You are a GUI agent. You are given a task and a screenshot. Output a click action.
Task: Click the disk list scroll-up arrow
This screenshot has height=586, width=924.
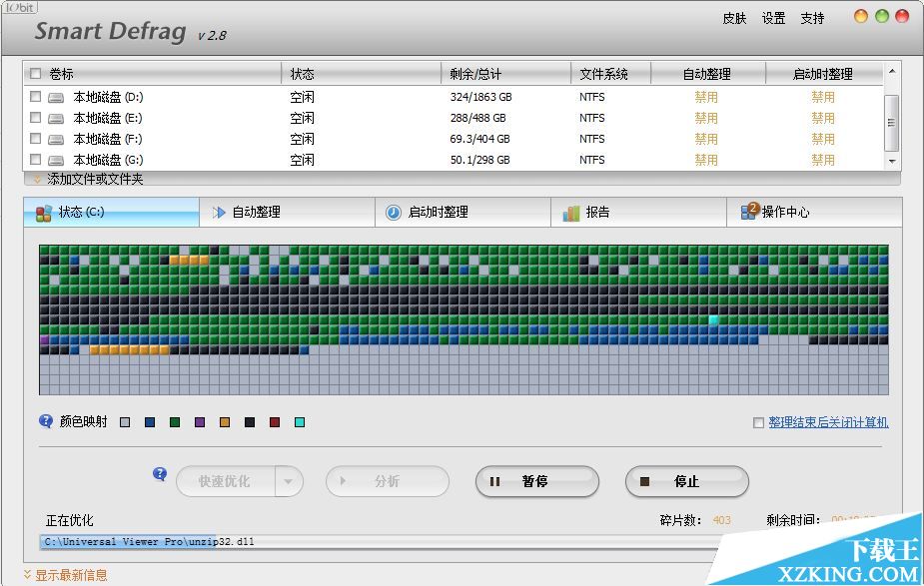(x=892, y=71)
